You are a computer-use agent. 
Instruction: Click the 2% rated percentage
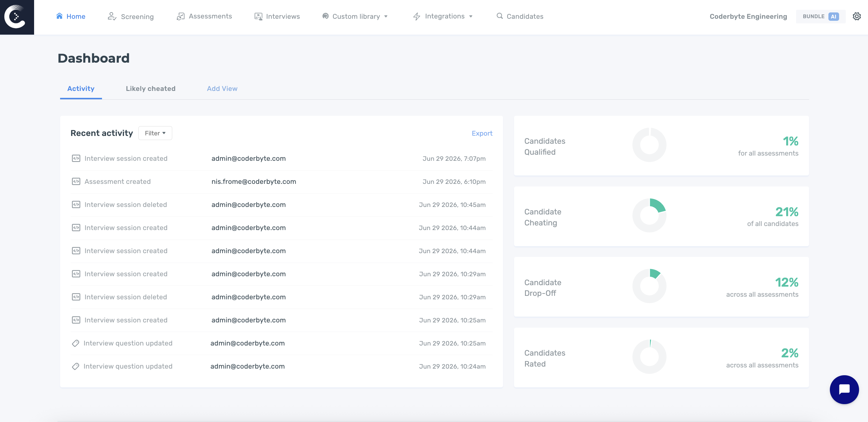(x=789, y=353)
